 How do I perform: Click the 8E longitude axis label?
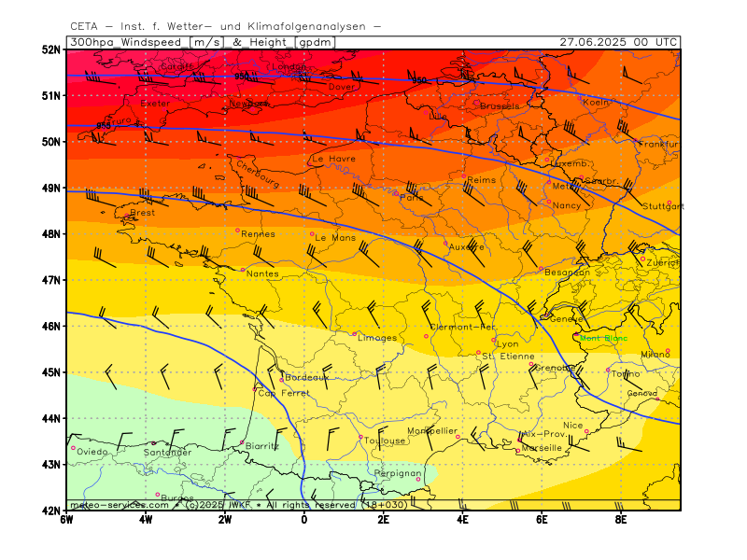point(621,520)
